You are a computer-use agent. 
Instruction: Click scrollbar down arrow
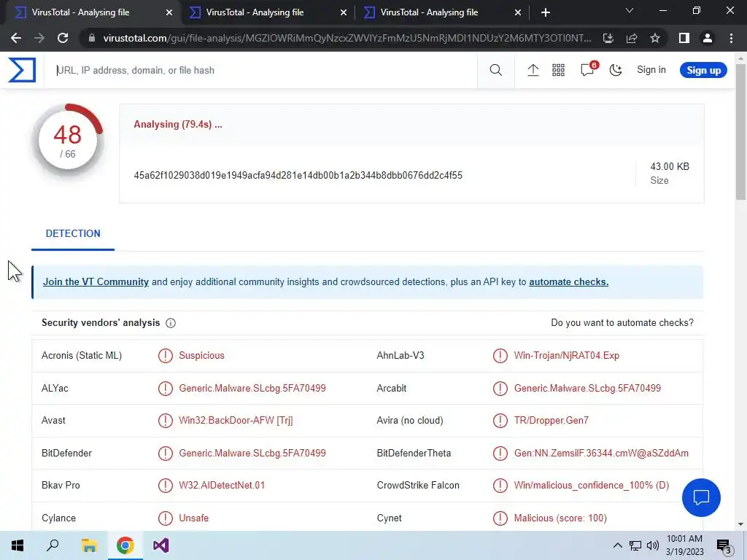(x=740, y=524)
